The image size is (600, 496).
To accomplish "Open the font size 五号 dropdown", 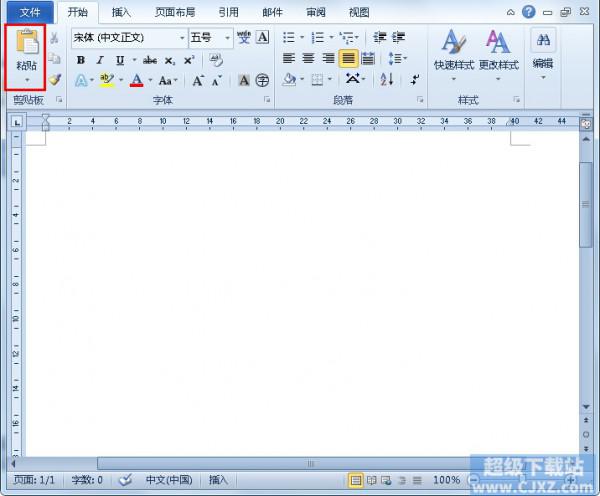I will (x=227, y=38).
